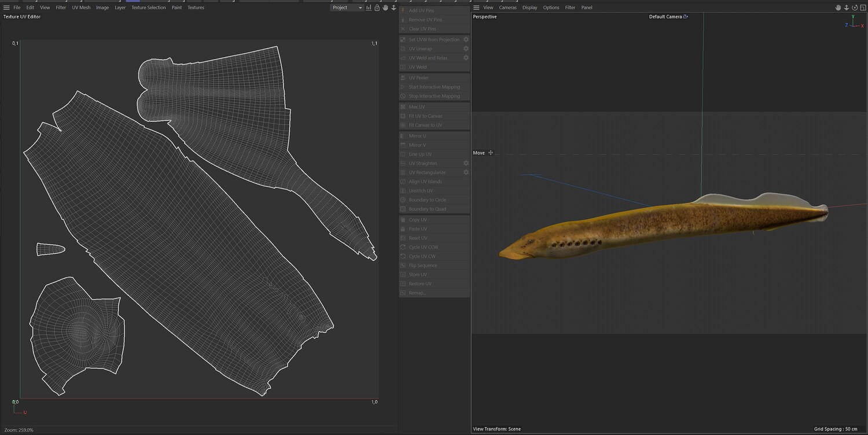This screenshot has width=868, height=435.
Task: Run UV Weld and Relax
Action: tap(431, 58)
